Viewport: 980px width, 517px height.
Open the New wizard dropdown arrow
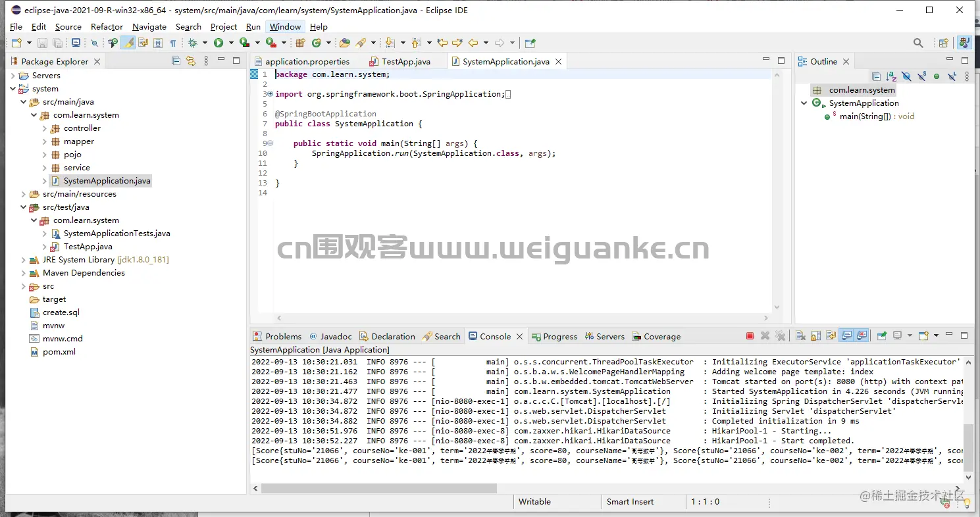(x=28, y=43)
